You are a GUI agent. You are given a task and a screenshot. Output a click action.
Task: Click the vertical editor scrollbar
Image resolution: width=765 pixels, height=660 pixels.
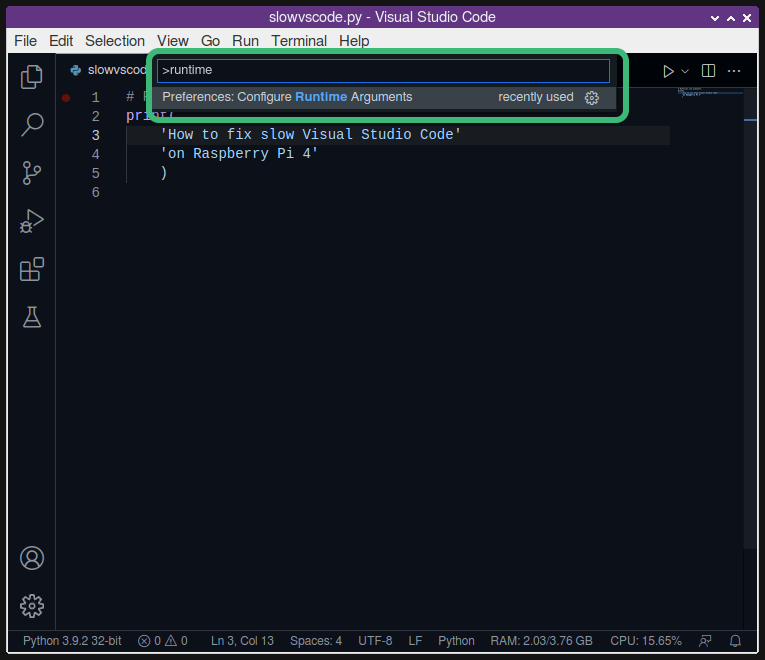[x=750, y=317]
